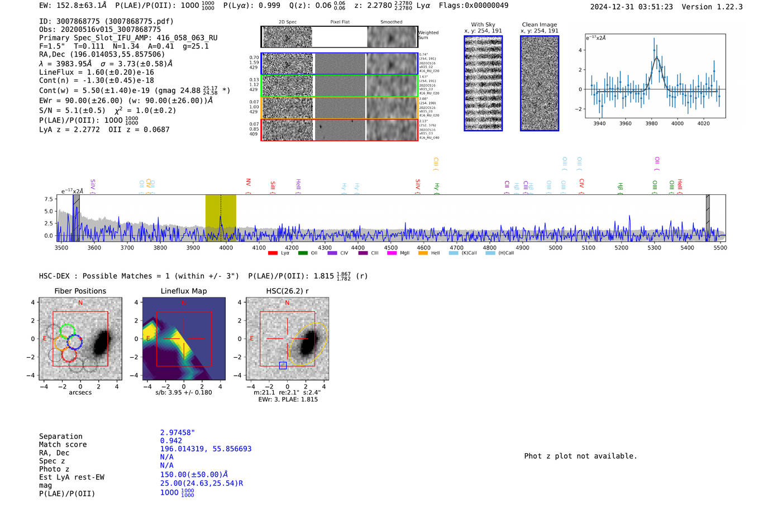The width and height of the screenshot is (782, 532).
Task: View the Clean Image panel
Action: coord(540,83)
